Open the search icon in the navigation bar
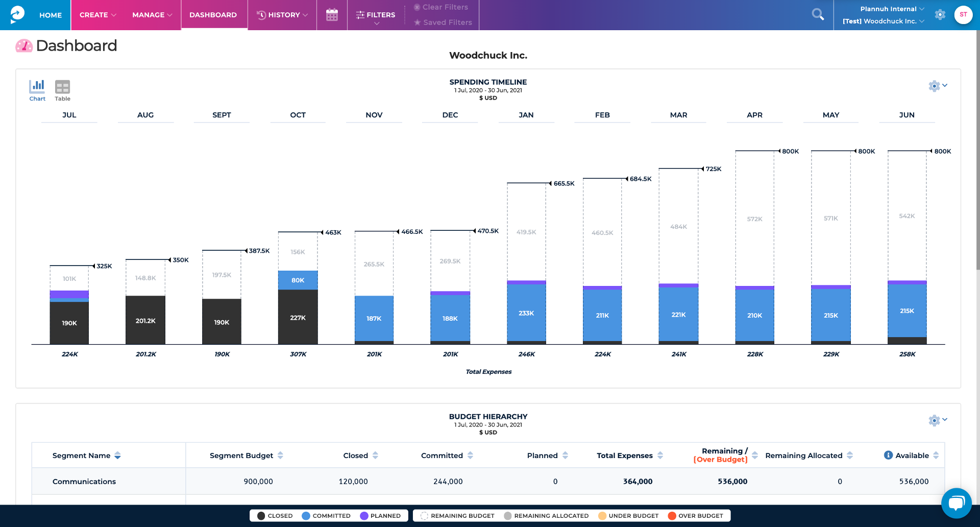Image resolution: width=980 pixels, height=527 pixels. coord(818,14)
